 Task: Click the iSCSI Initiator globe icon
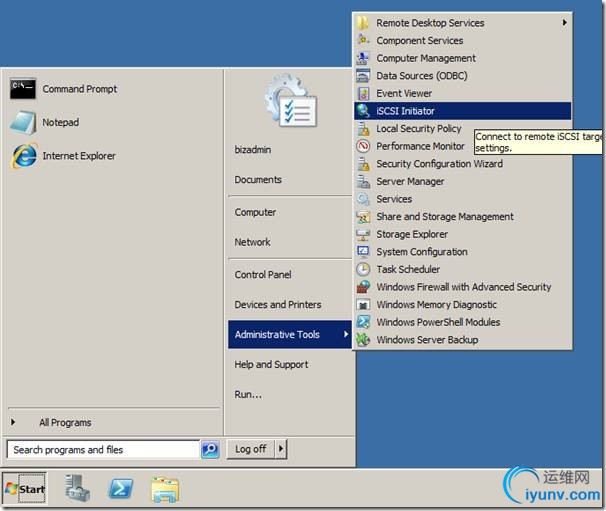(363, 111)
